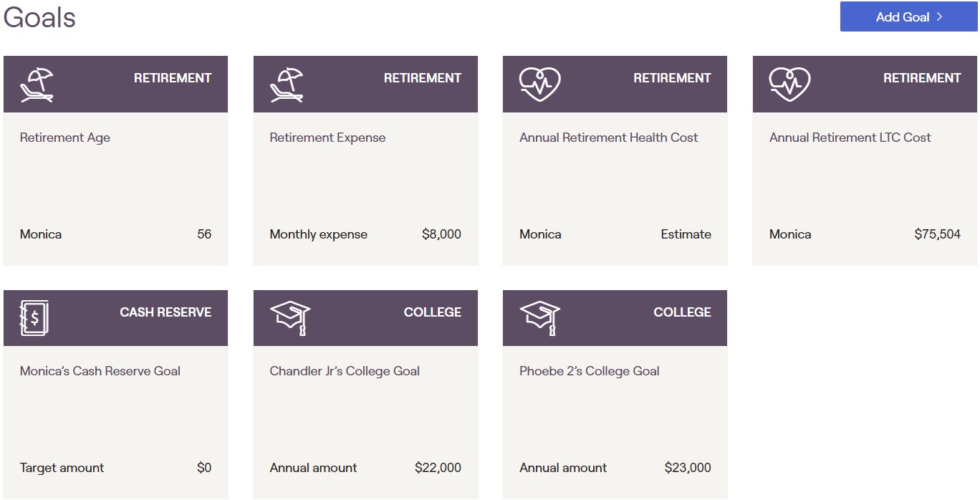
Task: Click the $8,000 monthly expense value
Action: pos(441,234)
